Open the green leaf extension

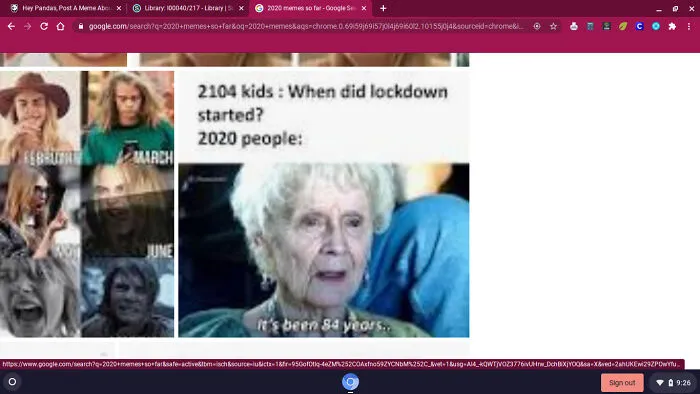tap(623, 26)
